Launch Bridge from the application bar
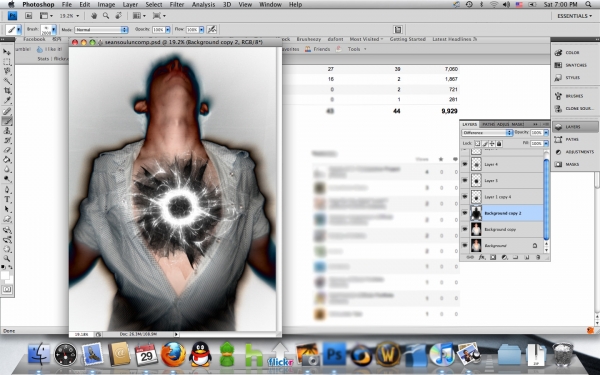 pyautogui.click(x=29, y=16)
